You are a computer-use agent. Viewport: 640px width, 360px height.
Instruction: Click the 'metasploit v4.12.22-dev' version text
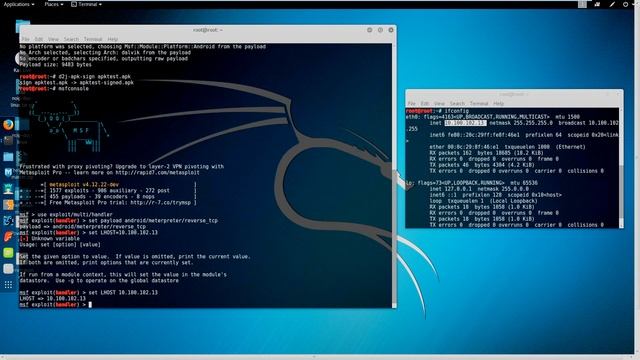tap(84, 184)
